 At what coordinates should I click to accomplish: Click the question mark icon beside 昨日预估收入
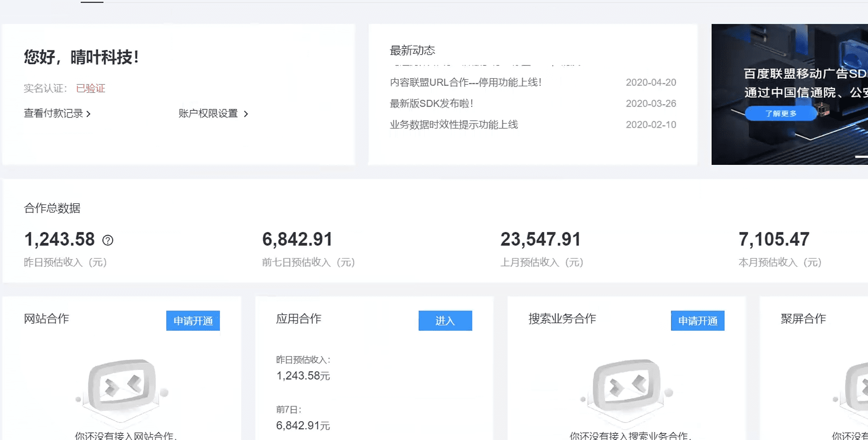tap(108, 241)
